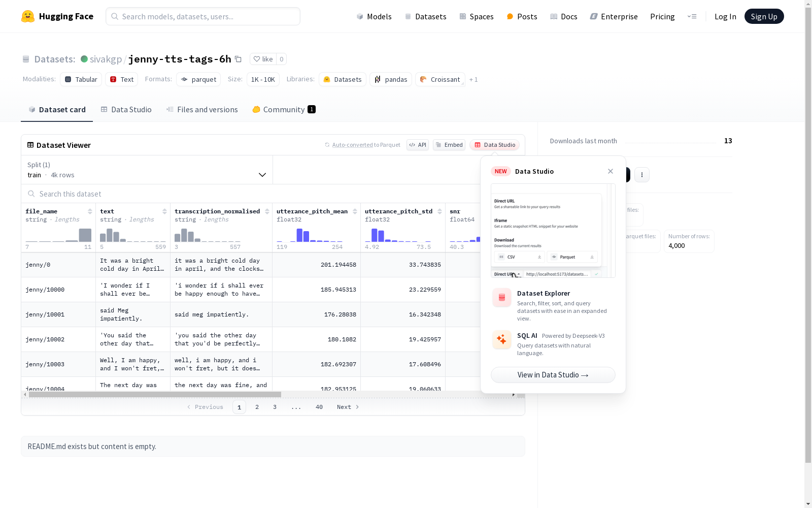Click the 201.194458 pitch mean cell
Image resolution: width=812 pixels, height=508 pixels.
click(316, 265)
